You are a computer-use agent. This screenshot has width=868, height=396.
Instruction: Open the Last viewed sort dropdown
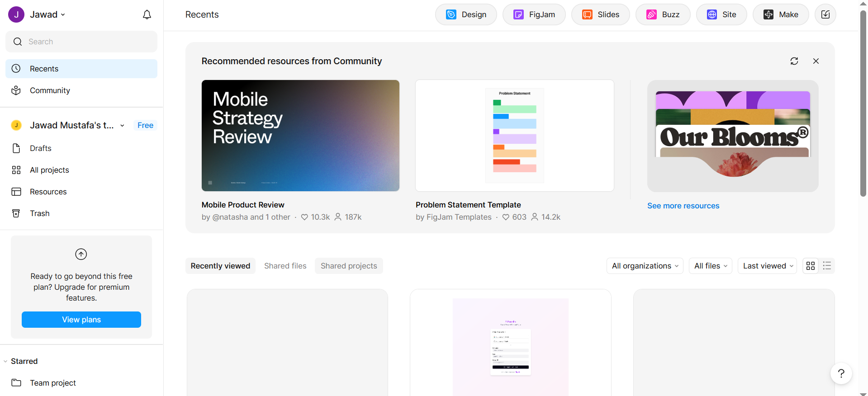pyautogui.click(x=767, y=266)
